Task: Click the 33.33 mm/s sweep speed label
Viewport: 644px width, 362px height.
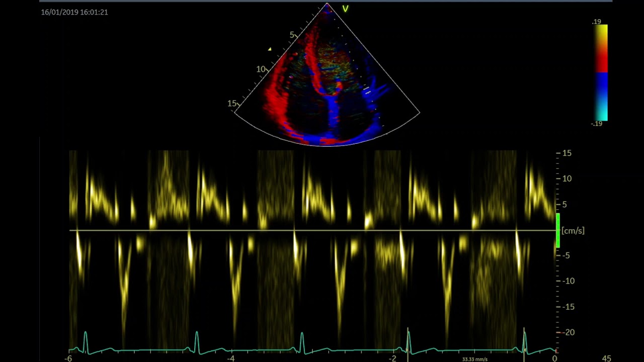Action: coord(474,359)
